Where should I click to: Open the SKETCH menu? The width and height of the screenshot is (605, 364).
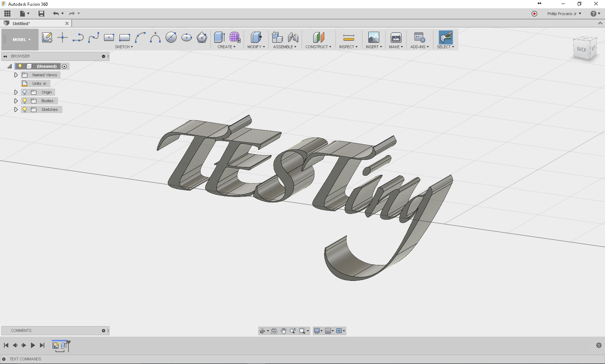124,47
